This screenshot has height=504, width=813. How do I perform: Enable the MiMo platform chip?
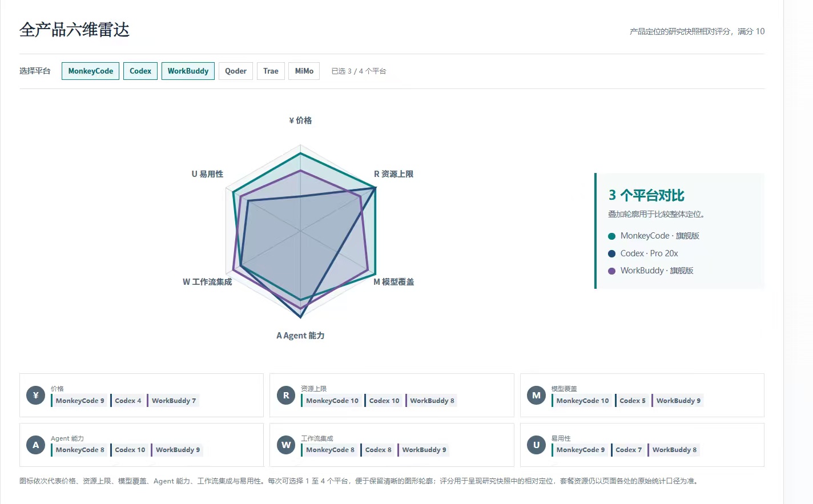(304, 71)
